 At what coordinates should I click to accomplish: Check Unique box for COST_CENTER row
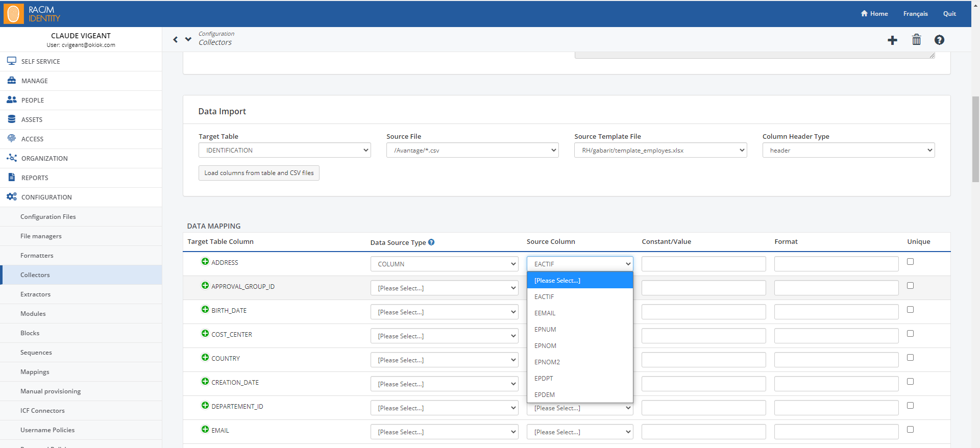click(910, 334)
